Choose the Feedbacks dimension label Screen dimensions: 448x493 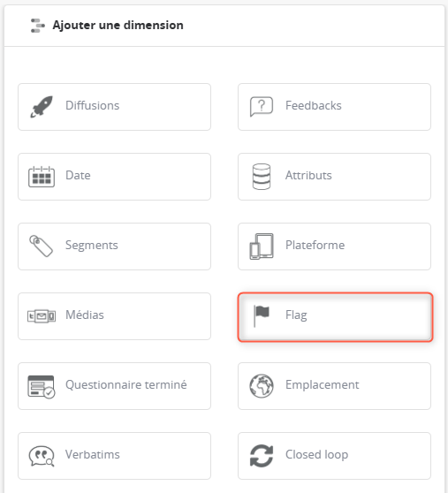(313, 106)
